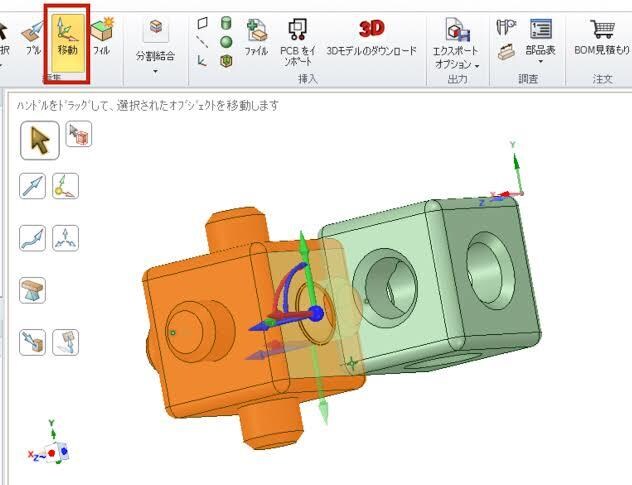632x485 pixels.
Task: Click the Move Direction tool guide
Action: 32,186
